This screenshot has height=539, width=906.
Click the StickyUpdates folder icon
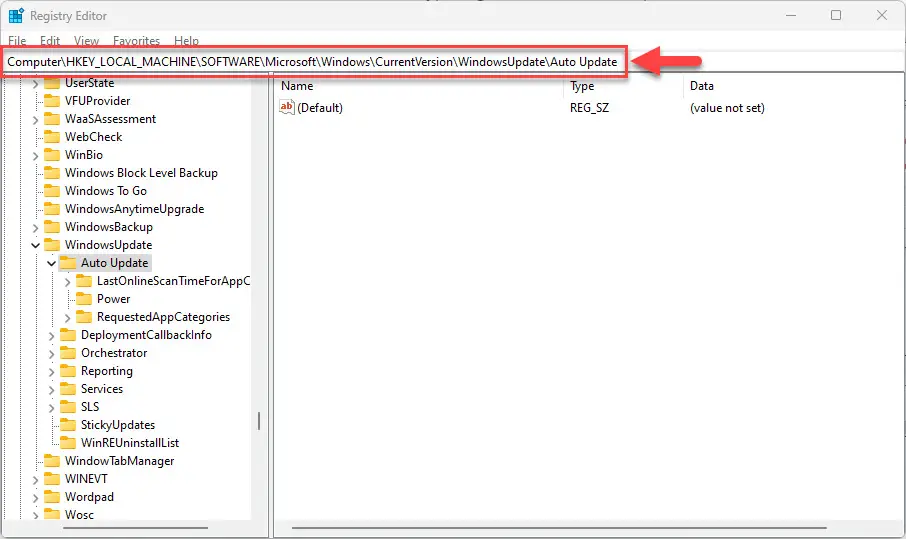tap(68, 425)
